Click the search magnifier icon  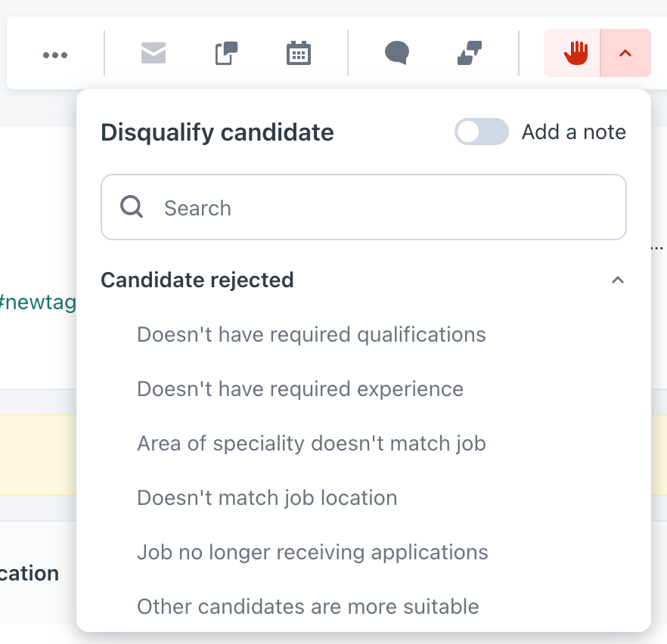pyautogui.click(x=132, y=206)
